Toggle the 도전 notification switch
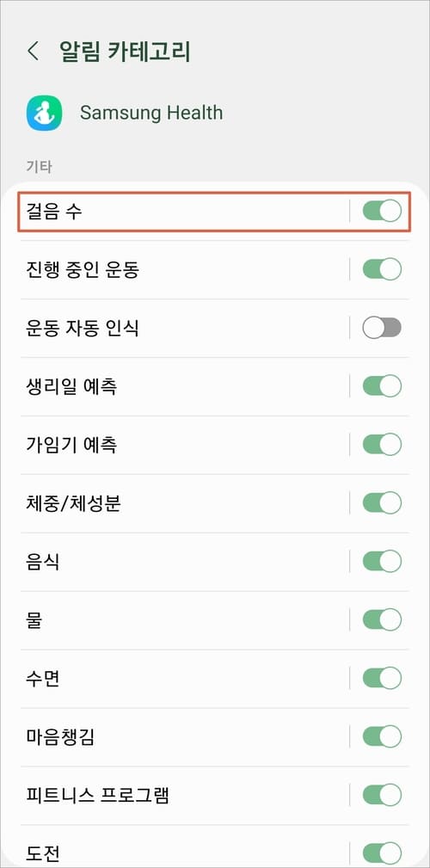Image resolution: width=430 pixels, height=868 pixels. [382, 853]
